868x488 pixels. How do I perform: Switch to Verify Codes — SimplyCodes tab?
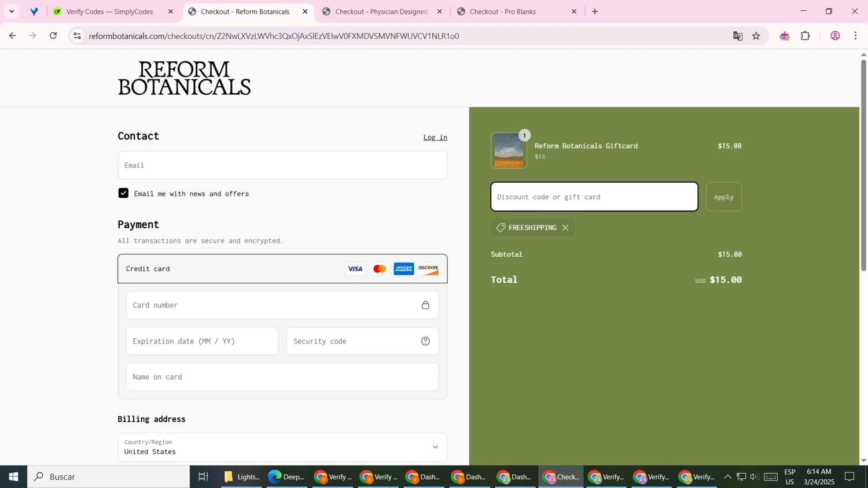110,12
